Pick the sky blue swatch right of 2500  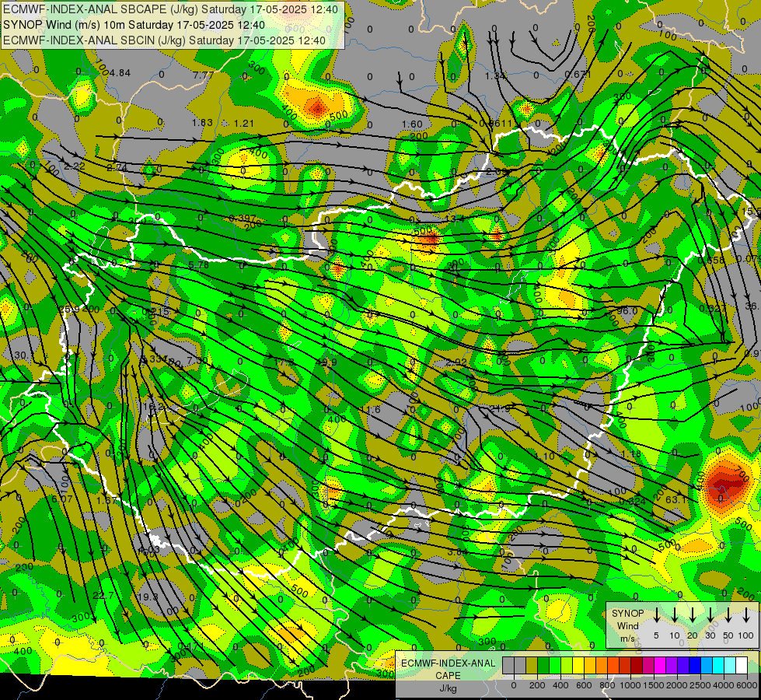(706, 666)
